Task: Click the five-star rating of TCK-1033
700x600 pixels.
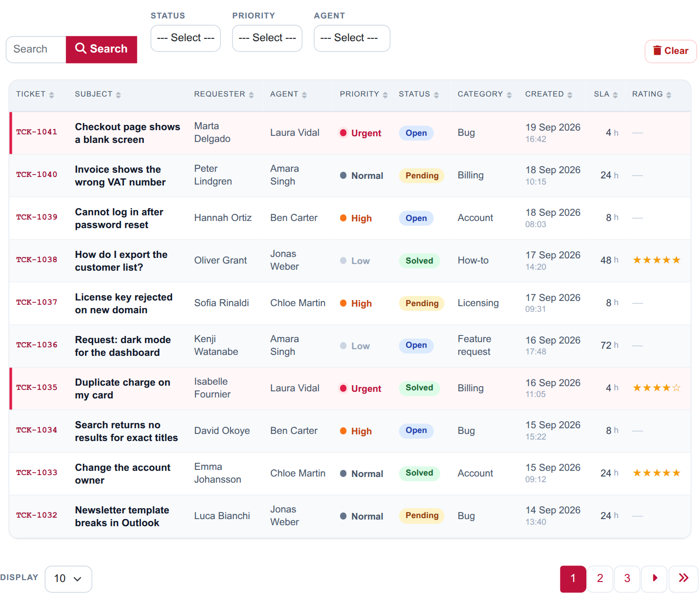Action: point(656,473)
